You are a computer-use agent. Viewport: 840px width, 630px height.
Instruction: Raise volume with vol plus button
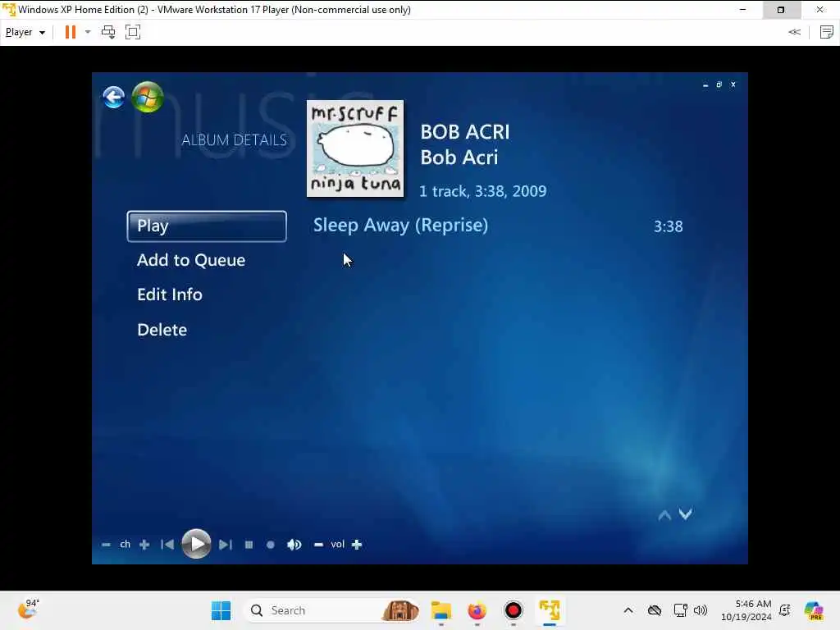click(x=357, y=545)
